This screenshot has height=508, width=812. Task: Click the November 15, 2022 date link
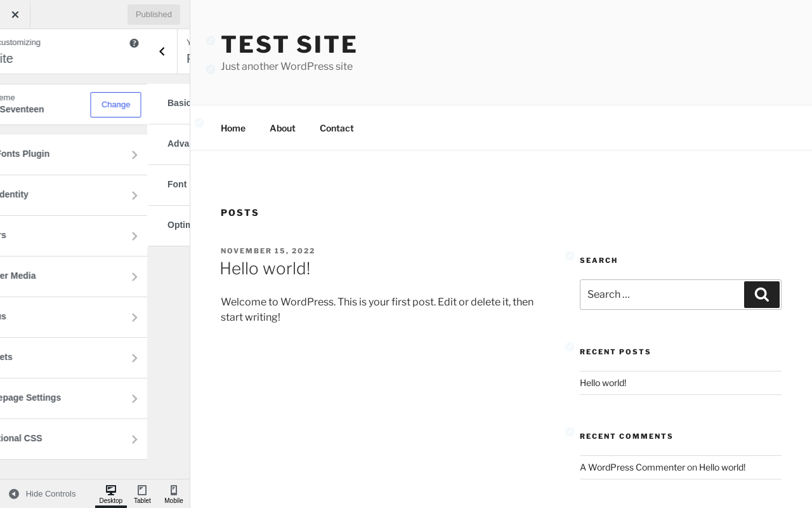(x=268, y=251)
